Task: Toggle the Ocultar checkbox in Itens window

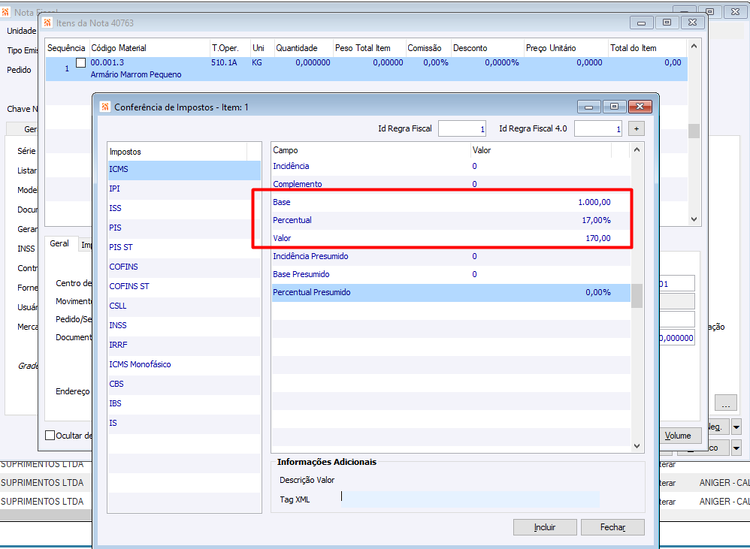Action: coord(50,435)
